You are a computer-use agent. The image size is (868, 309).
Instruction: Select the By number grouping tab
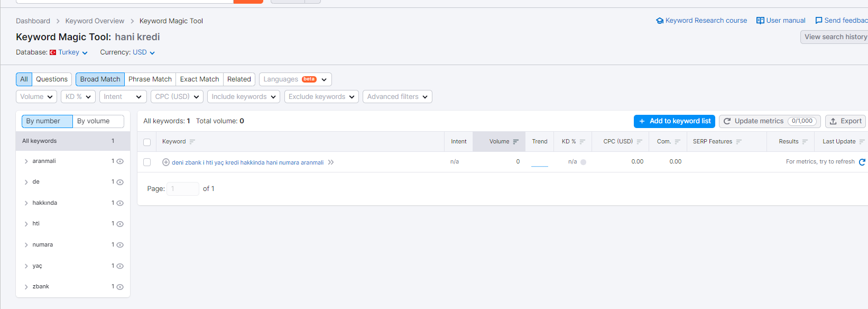(x=47, y=121)
